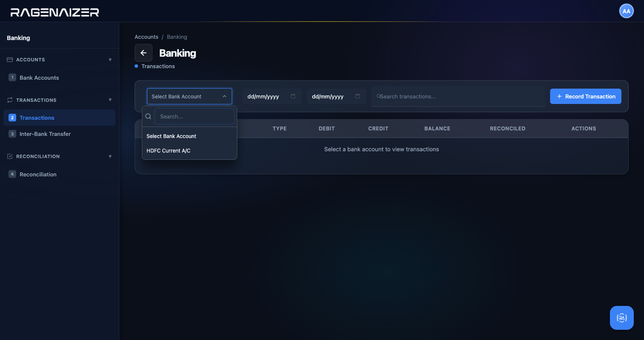This screenshot has width=644, height=340.
Task: Open Reconciliation in the sidebar
Action: click(59, 174)
